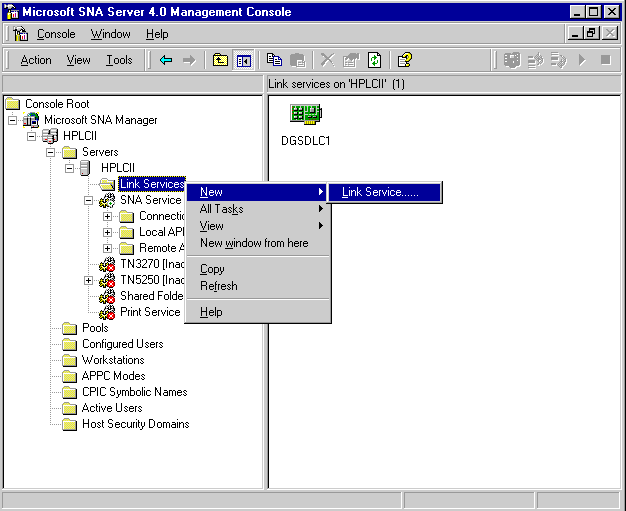The image size is (626, 511).
Task: Expand the Connections folder node
Action: (108, 216)
